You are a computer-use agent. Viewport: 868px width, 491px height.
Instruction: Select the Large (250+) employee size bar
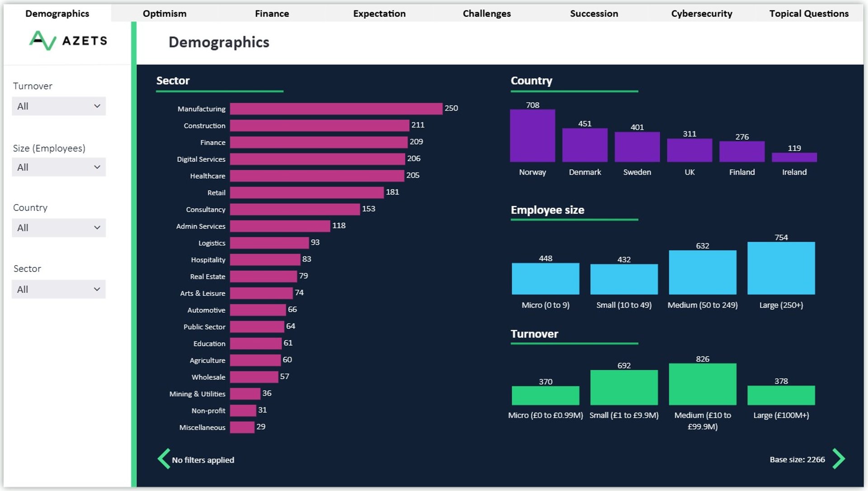point(781,268)
